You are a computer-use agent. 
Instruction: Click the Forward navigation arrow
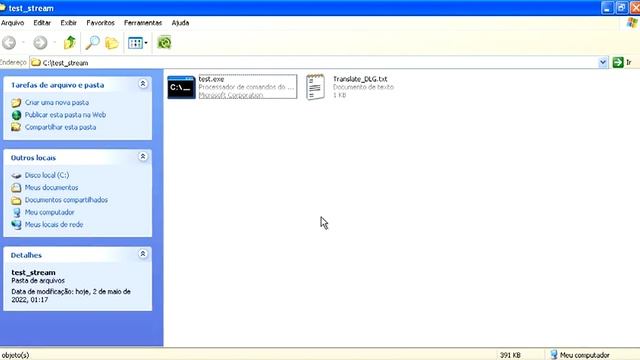click(40, 42)
